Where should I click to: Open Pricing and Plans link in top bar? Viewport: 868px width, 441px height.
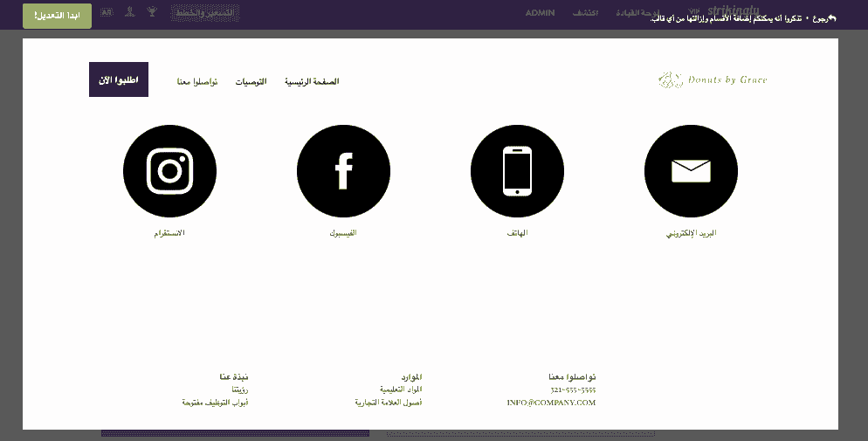pos(205,13)
